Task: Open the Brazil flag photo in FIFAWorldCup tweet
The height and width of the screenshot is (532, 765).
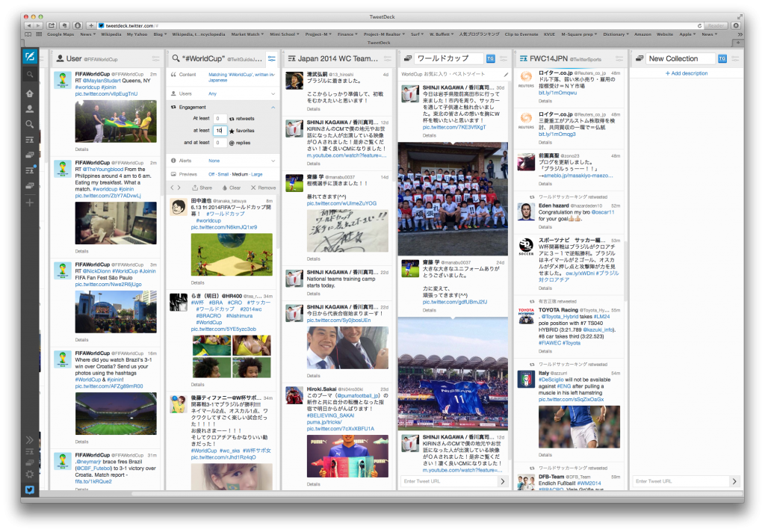Action: pos(116,122)
